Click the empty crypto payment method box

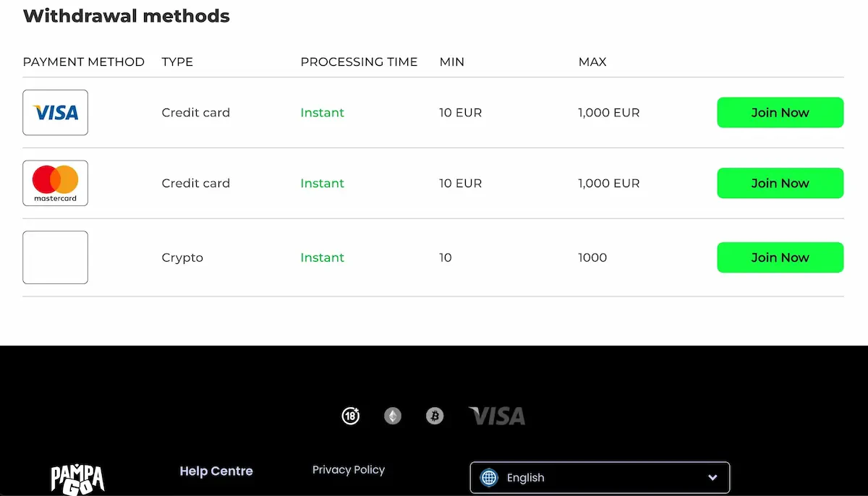56,257
